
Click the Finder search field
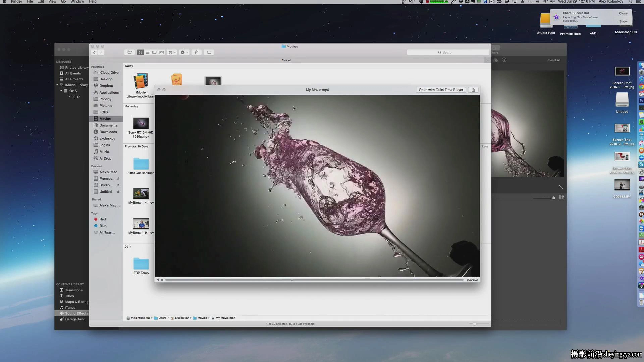pyautogui.click(x=448, y=52)
